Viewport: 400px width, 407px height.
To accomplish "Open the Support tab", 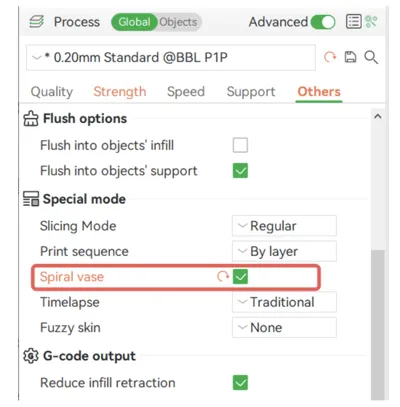I will (251, 91).
